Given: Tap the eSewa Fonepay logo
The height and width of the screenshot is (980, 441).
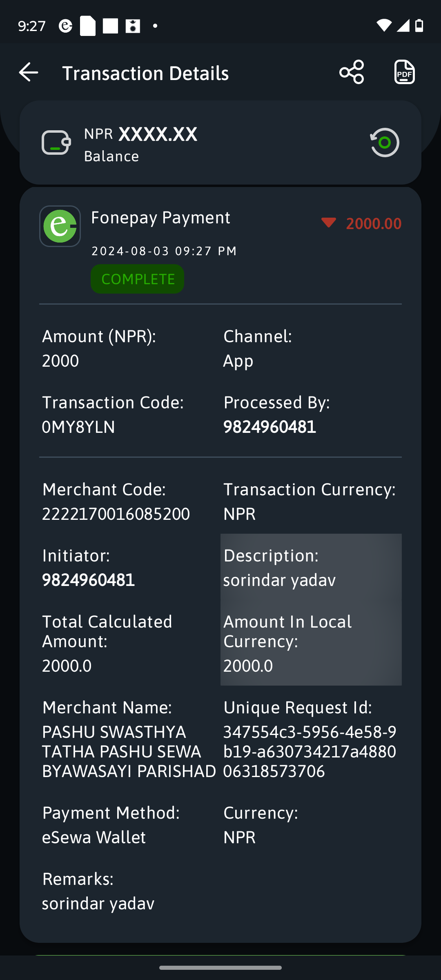Looking at the screenshot, I should pos(60,226).
